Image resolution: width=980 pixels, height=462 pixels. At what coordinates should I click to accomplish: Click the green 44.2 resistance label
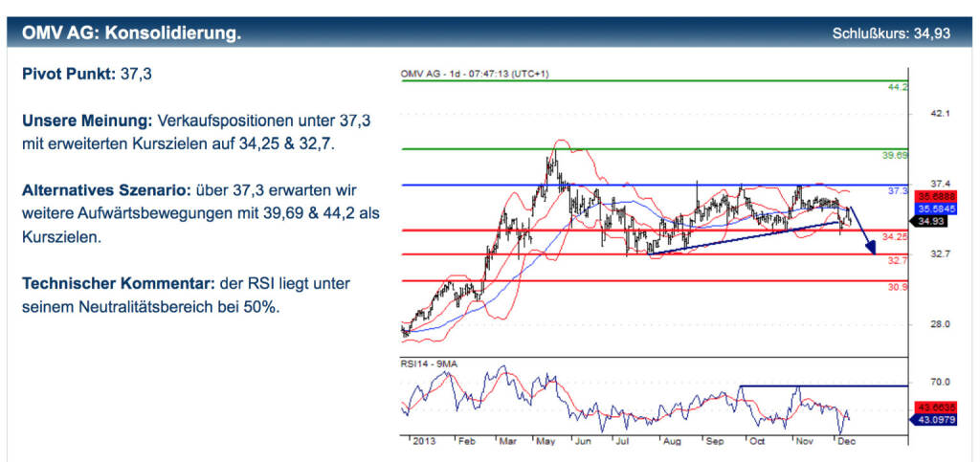(898, 87)
